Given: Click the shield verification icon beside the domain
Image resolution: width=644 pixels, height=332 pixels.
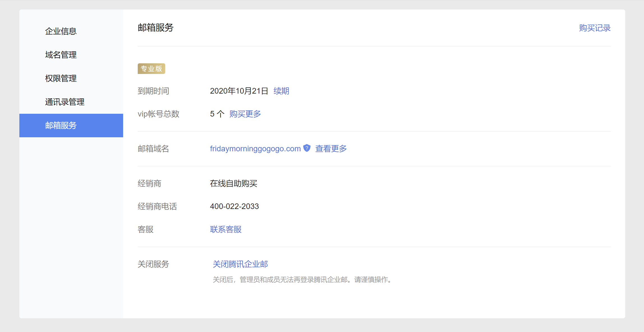Looking at the screenshot, I should [307, 148].
